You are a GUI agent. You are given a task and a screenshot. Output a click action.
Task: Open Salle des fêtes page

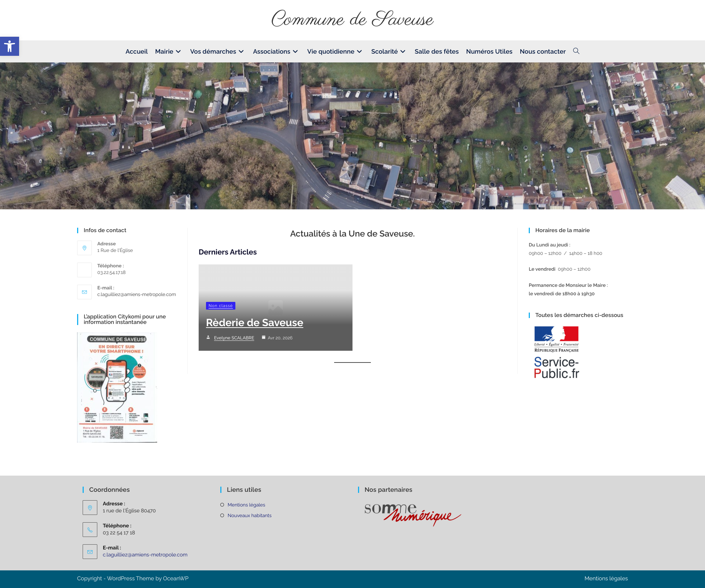(437, 51)
